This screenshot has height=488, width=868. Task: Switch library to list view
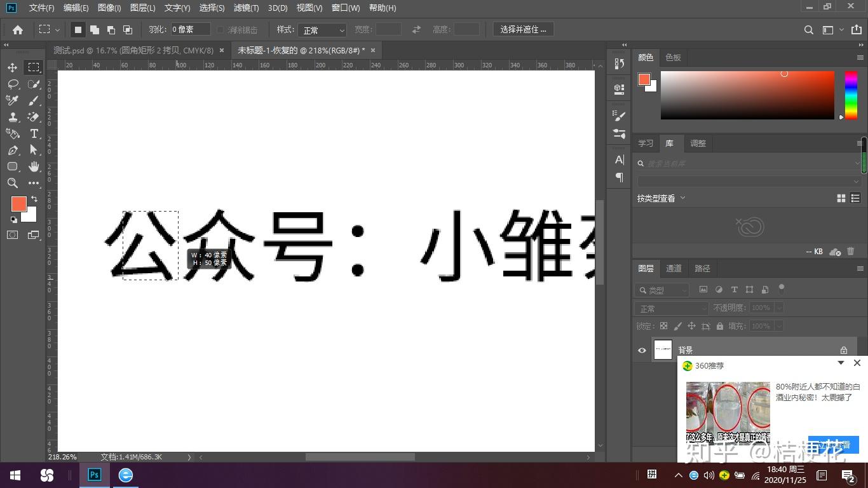pos(855,198)
